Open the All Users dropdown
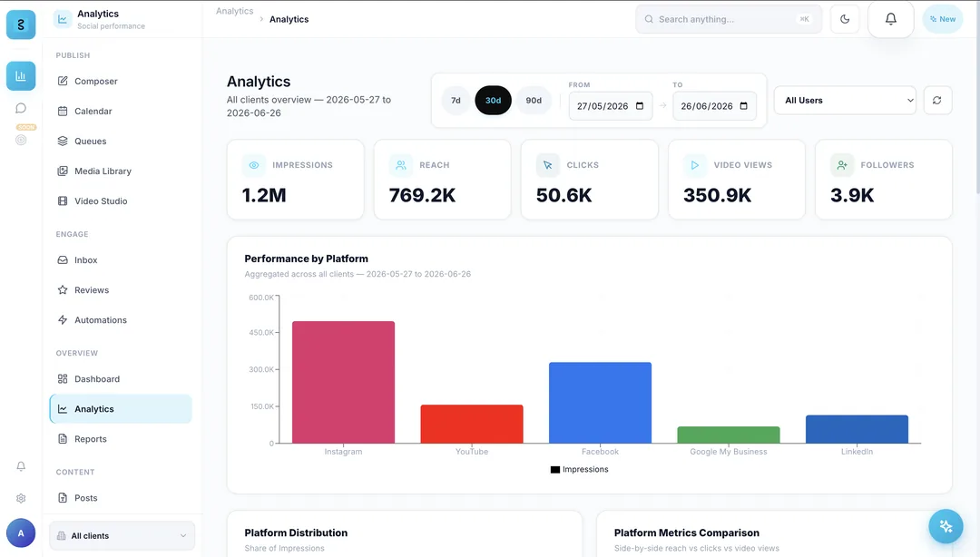 click(x=845, y=100)
